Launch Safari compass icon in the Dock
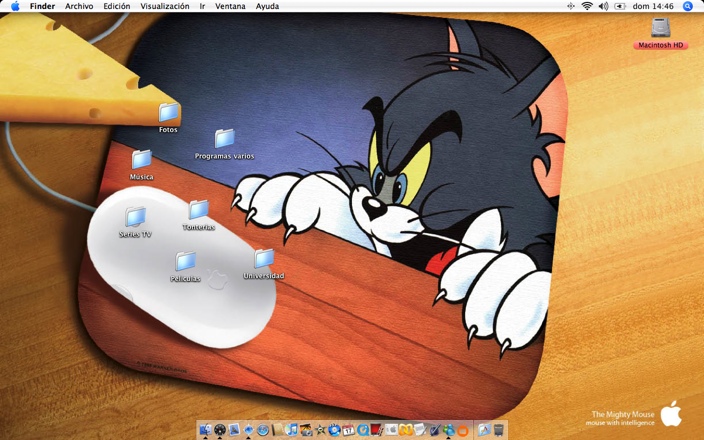Screen dimensions: 704x440 (263, 430)
